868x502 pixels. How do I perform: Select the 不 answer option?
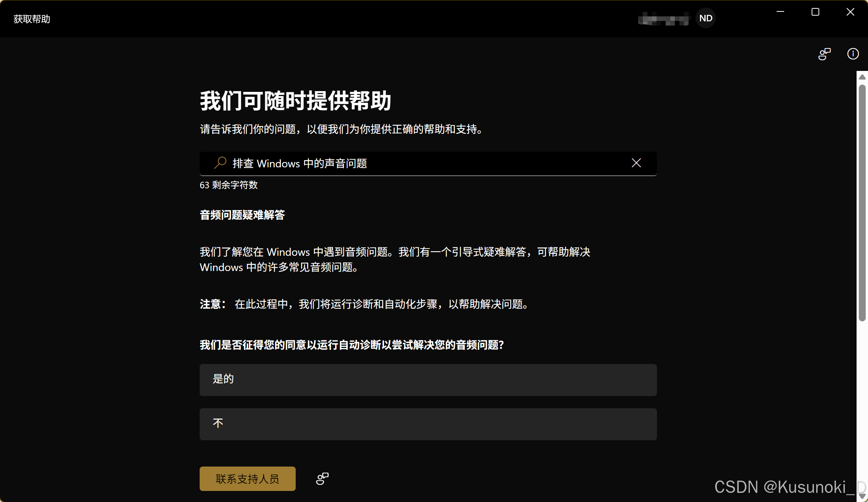click(428, 424)
